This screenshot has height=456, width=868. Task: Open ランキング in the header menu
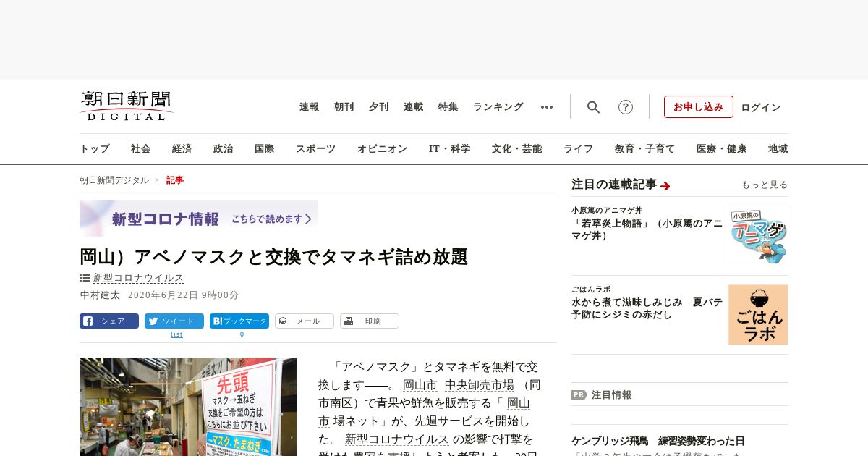click(498, 107)
